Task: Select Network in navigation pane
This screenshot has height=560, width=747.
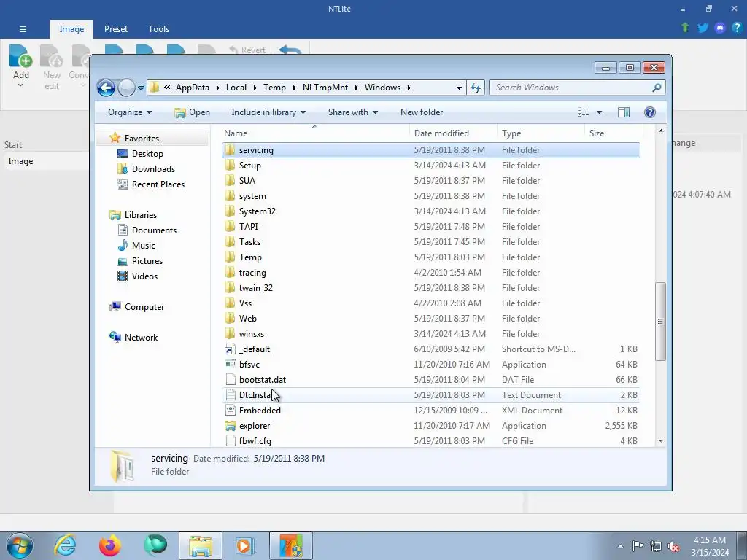Action: [x=133, y=338]
